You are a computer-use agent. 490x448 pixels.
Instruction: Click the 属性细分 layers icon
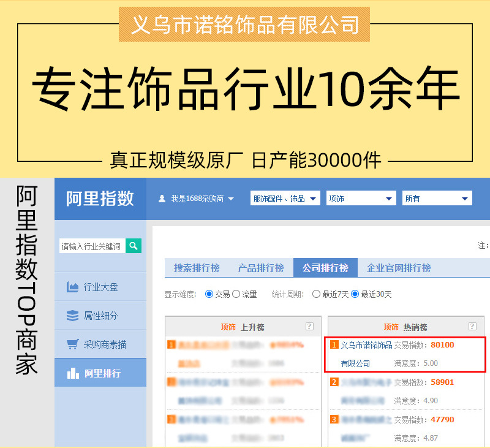[72, 316]
